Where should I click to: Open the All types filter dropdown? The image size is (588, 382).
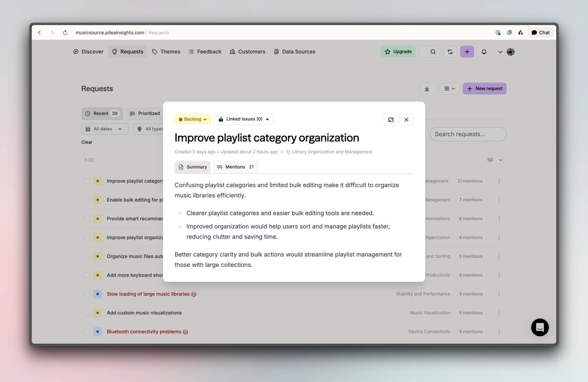[148, 129]
